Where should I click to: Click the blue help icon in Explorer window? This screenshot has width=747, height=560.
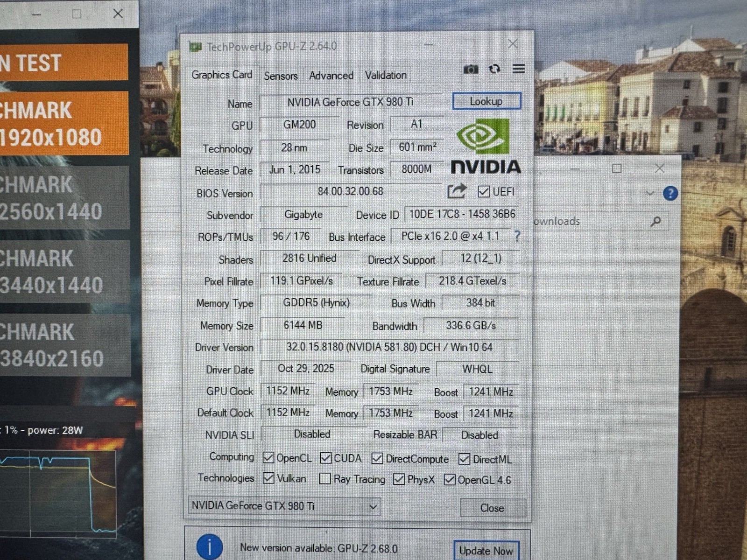click(670, 193)
